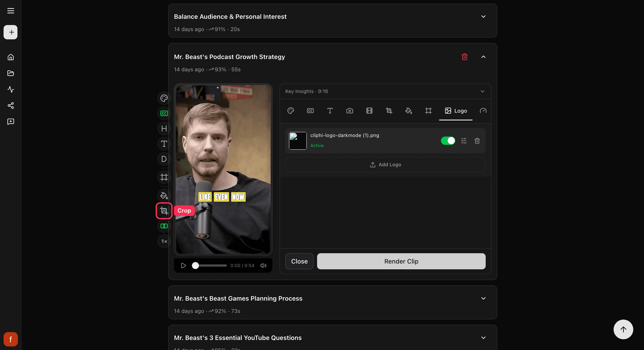Open the hamburger menu in sidebar
This screenshot has height=350, width=644.
click(x=11, y=11)
